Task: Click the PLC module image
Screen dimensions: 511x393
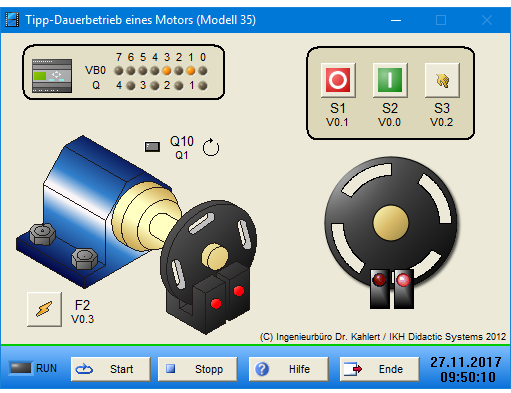Action: pos(52,76)
